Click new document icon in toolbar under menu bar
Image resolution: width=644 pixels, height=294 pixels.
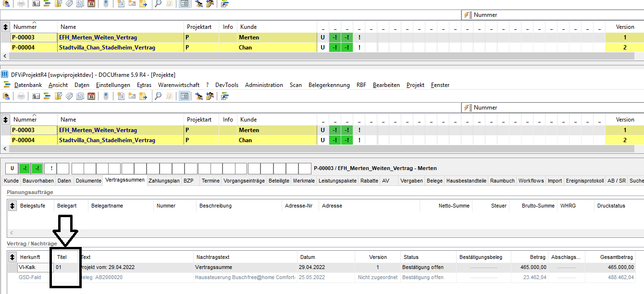121,96
